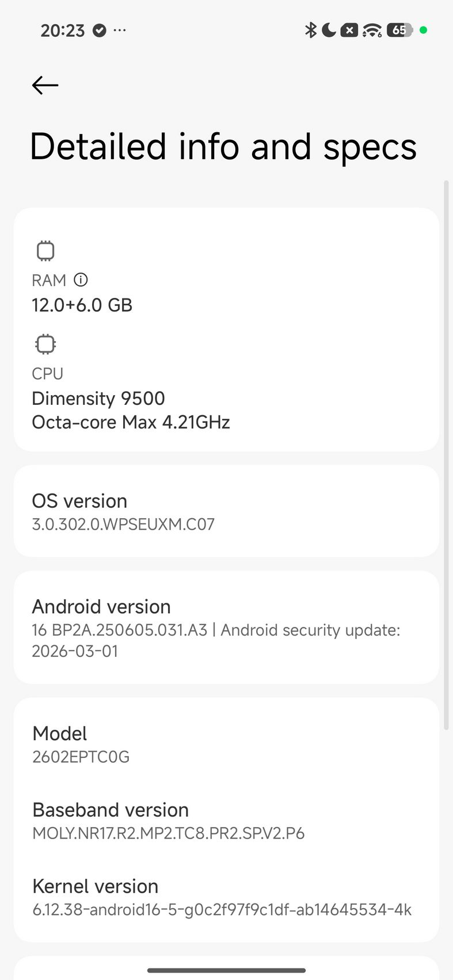Open the OS version entry
Viewport: 453px width, 980px height.
[226, 511]
